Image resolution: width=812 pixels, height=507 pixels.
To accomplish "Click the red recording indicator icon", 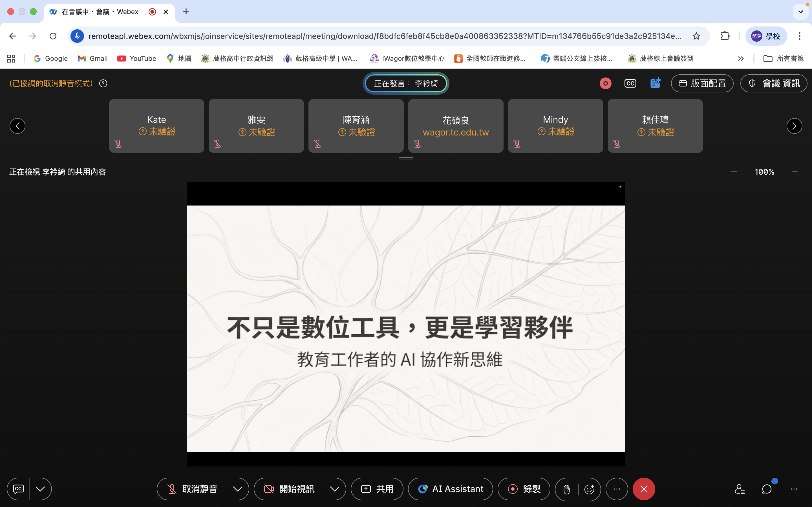I will (605, 83).
